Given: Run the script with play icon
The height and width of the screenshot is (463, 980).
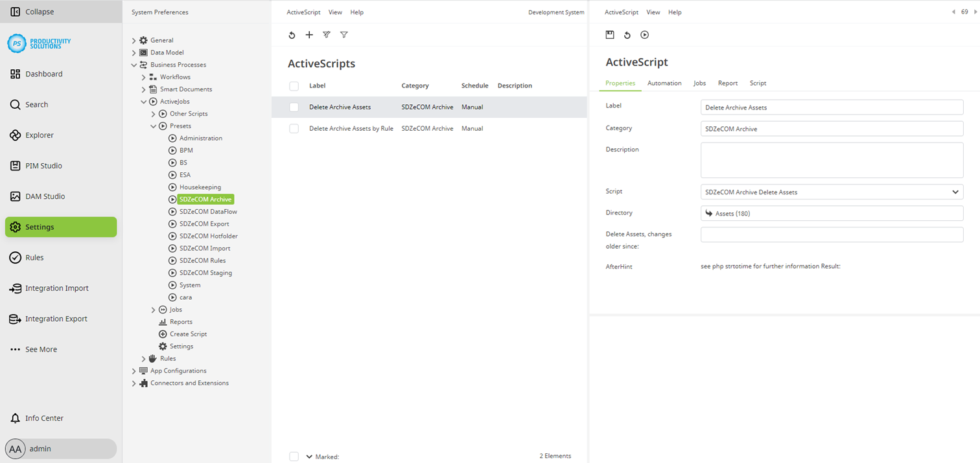Looking at the screenshot, I should coord(644,35).
